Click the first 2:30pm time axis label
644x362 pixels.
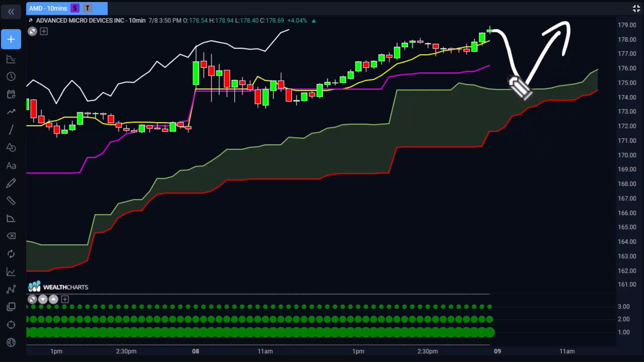pyautogui.click(x=126, y=351)
